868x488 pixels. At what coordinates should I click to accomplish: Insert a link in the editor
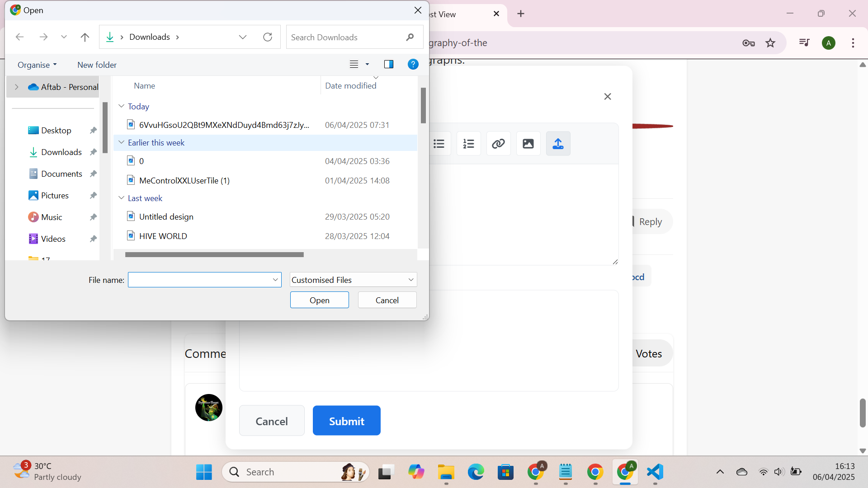(x=498, y=144)
